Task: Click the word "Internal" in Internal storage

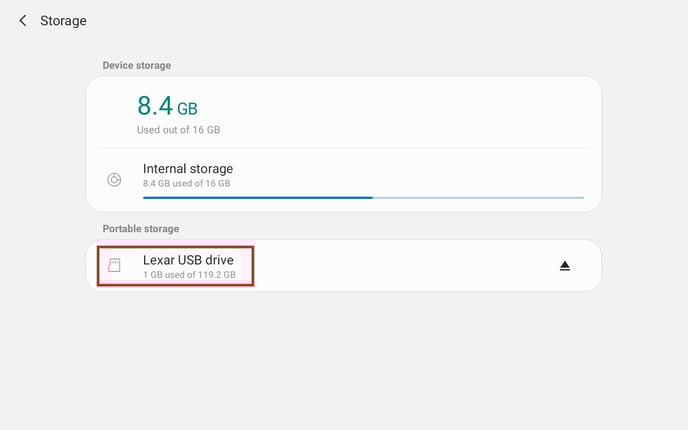Action: (165, 169)
